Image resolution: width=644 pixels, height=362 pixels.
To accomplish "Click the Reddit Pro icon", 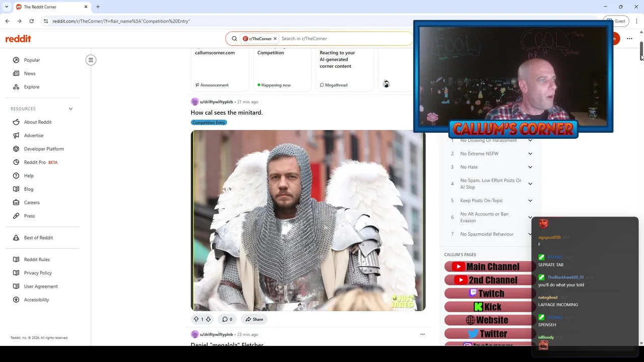I will pyautogui.click(x=16, y=162).
